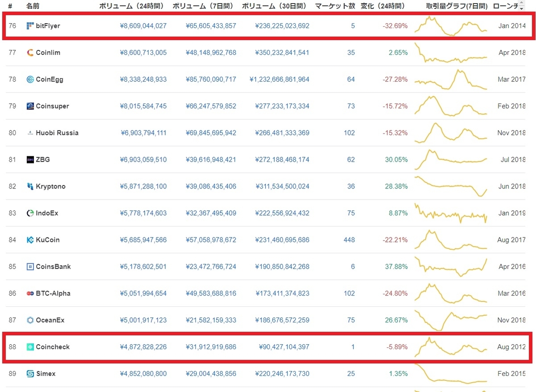536x392 pixels.
Task: Click Kryptono's launch date Jun 2018
Action: [x=512, y=186]
